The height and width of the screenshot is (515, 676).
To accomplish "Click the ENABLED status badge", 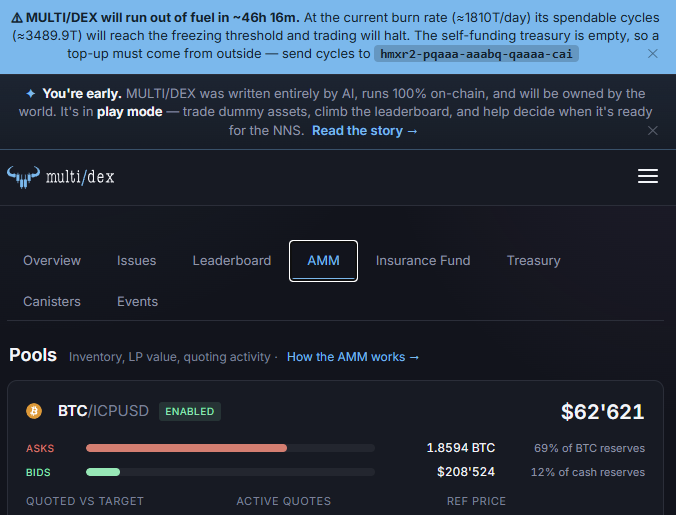I will pos(190,411).
